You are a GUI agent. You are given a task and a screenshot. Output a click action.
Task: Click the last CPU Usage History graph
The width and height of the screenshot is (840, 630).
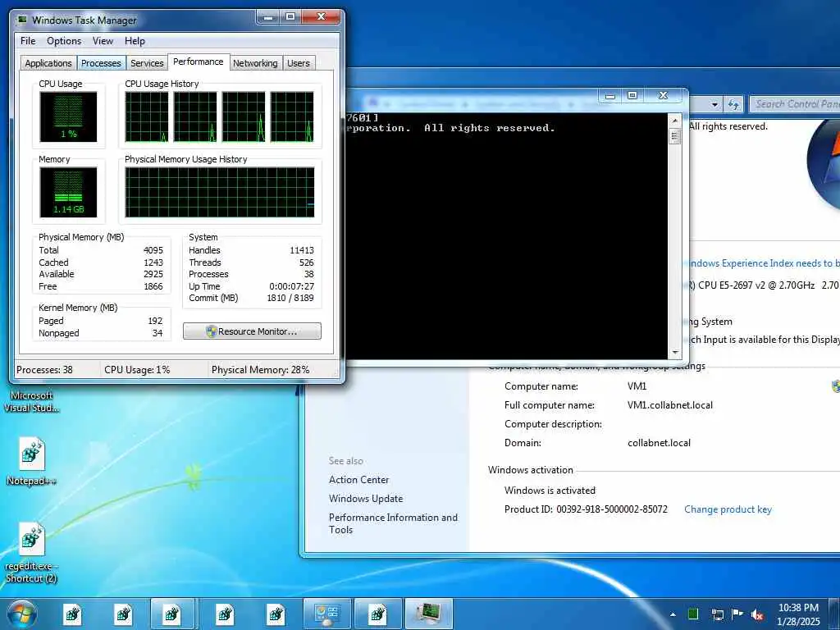(292, 116)
